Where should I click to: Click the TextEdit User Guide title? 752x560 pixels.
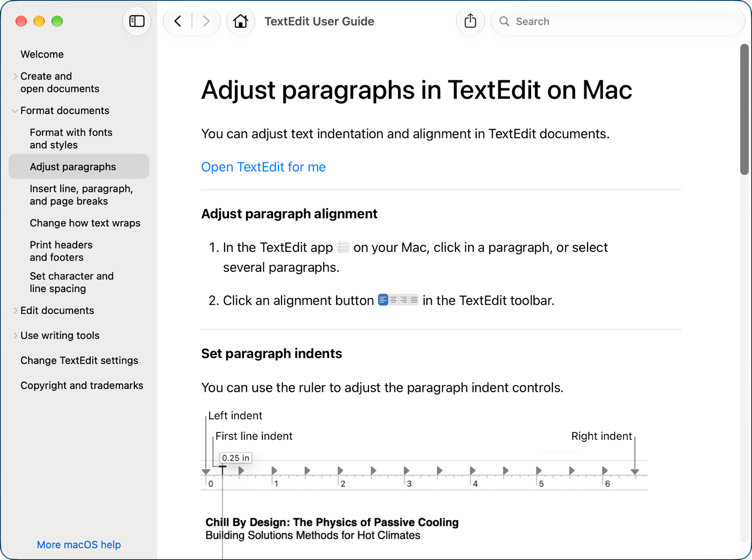pyautogui.click(x=319, y=21)
